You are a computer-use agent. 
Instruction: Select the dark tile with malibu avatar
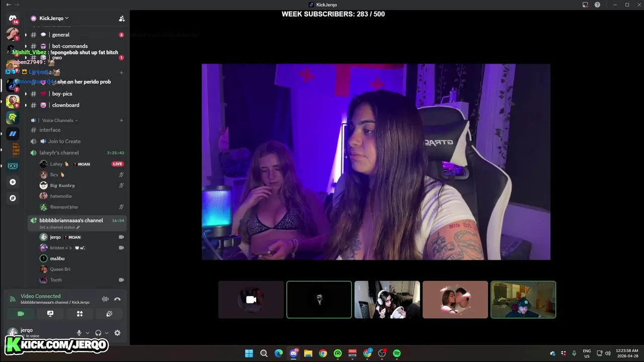point(319,300)
